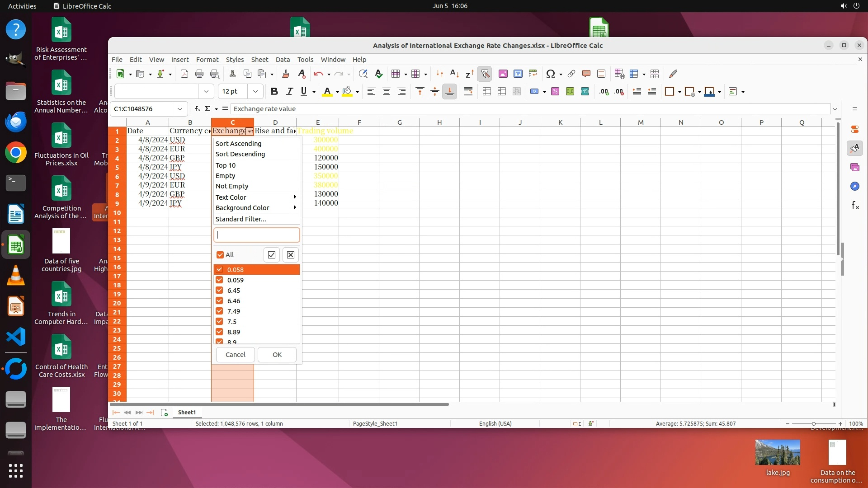Screen dimensions: 868x488
Task: Open the Data menu
Action: point(283,60)
